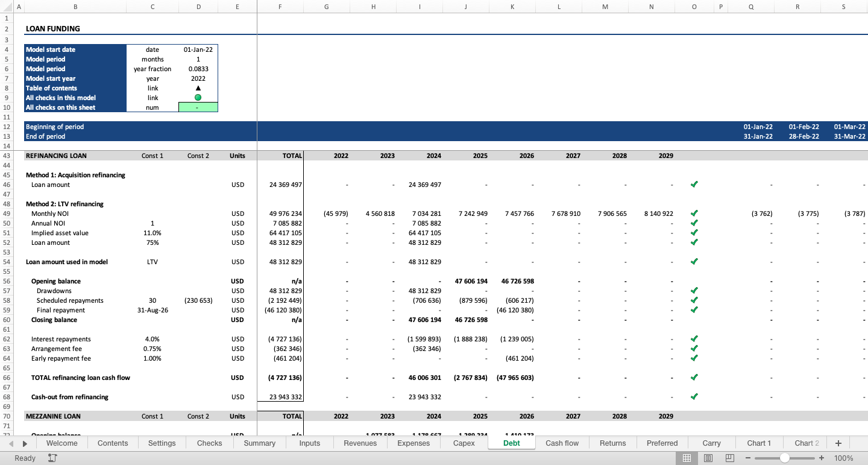Add a new sheet with the plus button

(838, 443)
